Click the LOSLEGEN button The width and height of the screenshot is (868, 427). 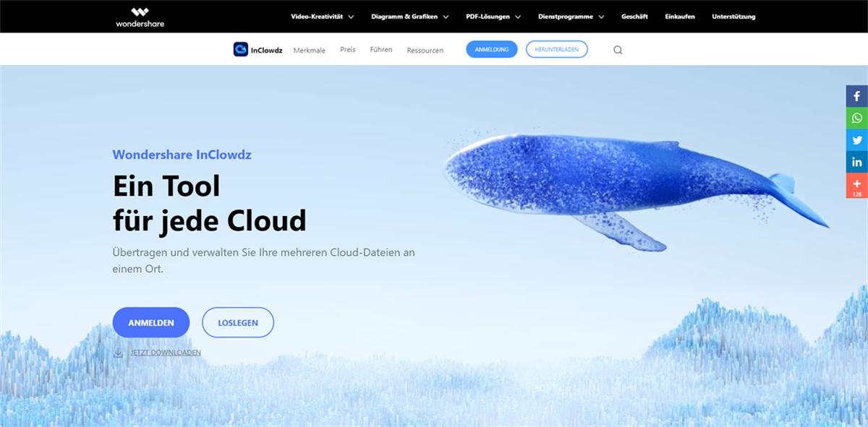(238, 322)
